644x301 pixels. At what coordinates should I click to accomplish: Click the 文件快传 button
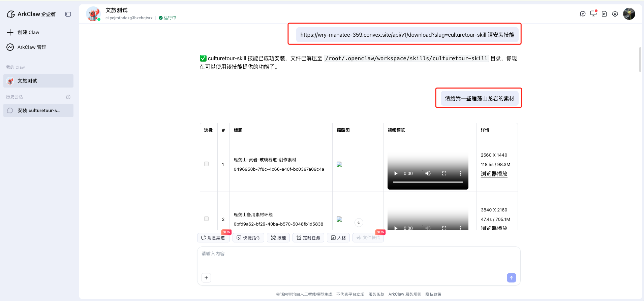coord(368,238)
